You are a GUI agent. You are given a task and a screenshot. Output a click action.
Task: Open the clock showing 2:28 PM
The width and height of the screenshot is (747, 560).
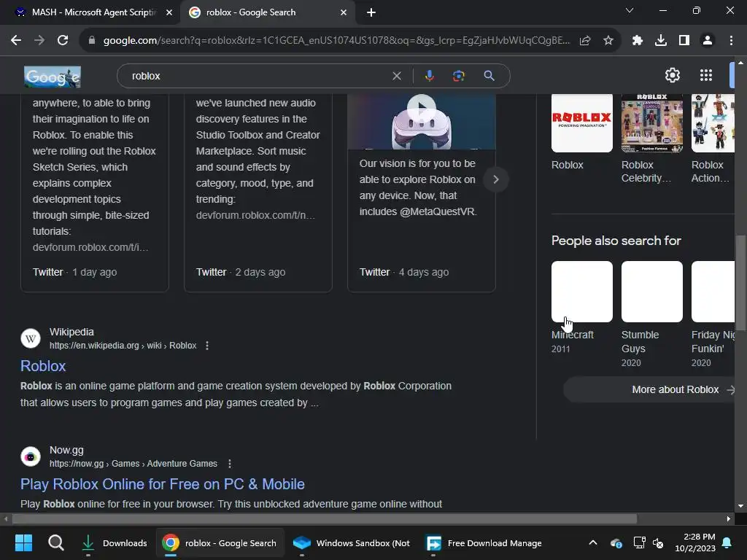[695, 542]
